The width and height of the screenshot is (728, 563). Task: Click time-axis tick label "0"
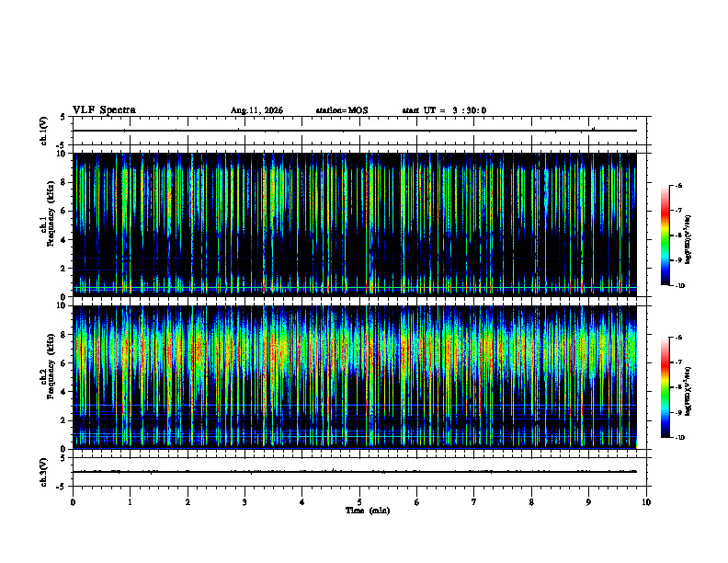pos(73,502)
